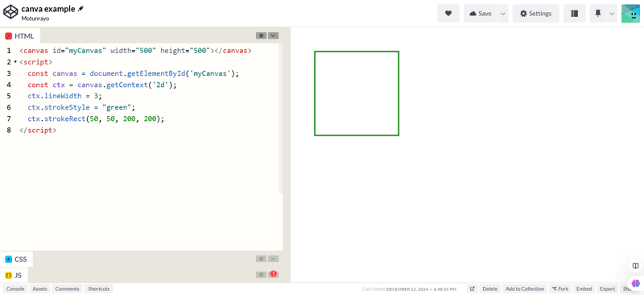Open the Console panel
644x295 pixels.
point(15,289)
